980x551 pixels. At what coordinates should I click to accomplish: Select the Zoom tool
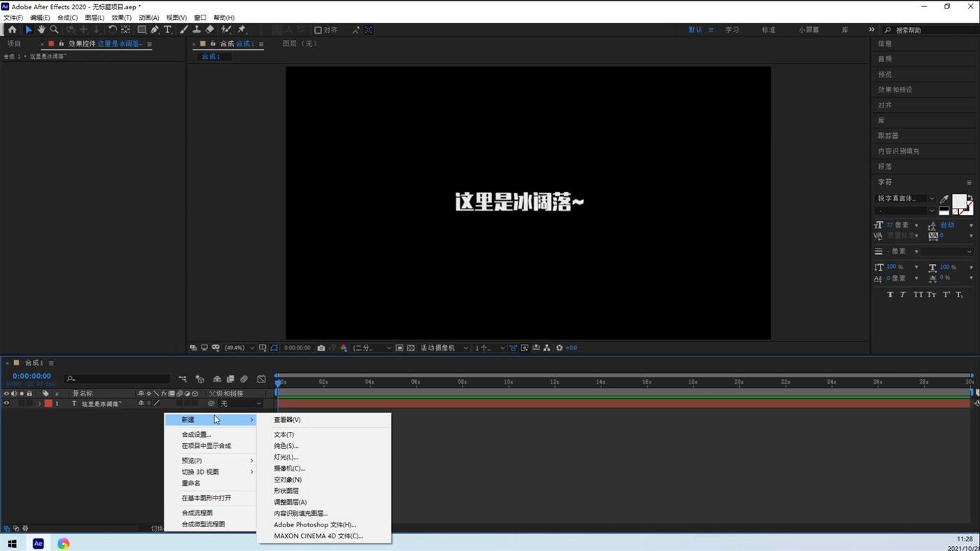click(54, 29)
